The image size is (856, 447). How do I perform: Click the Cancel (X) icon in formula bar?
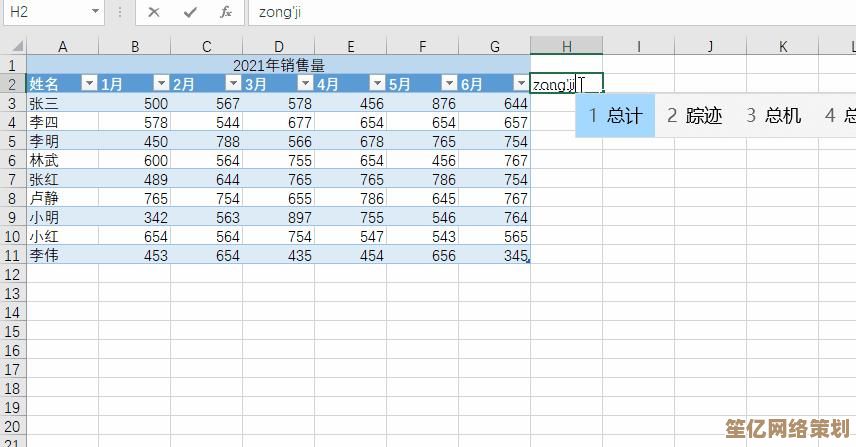pyautogui.click(x=153, y=12)
